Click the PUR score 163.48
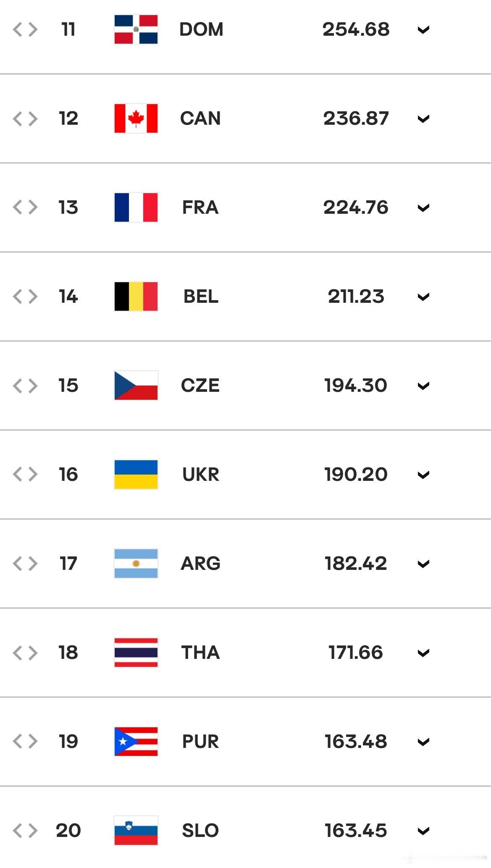The width and height of the screenshot is (491, 868). (x=356, y=742)
